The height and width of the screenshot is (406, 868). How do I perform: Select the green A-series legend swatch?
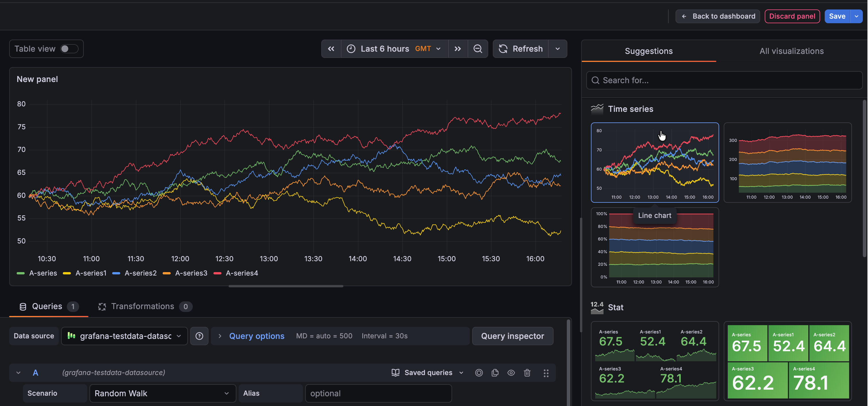[21, 273]
